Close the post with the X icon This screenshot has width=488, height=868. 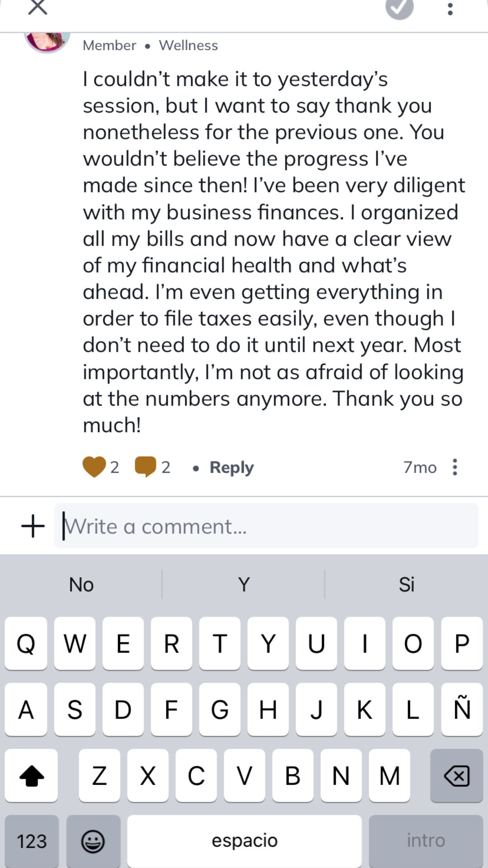pyautogui.click(x=38, y=7)
